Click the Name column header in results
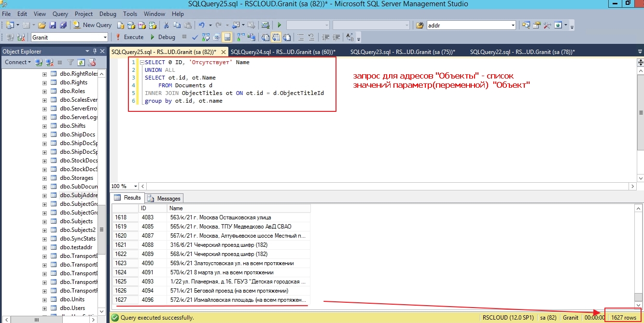The image size is (644, 323). pyautogui.click(x=238, y=208)
